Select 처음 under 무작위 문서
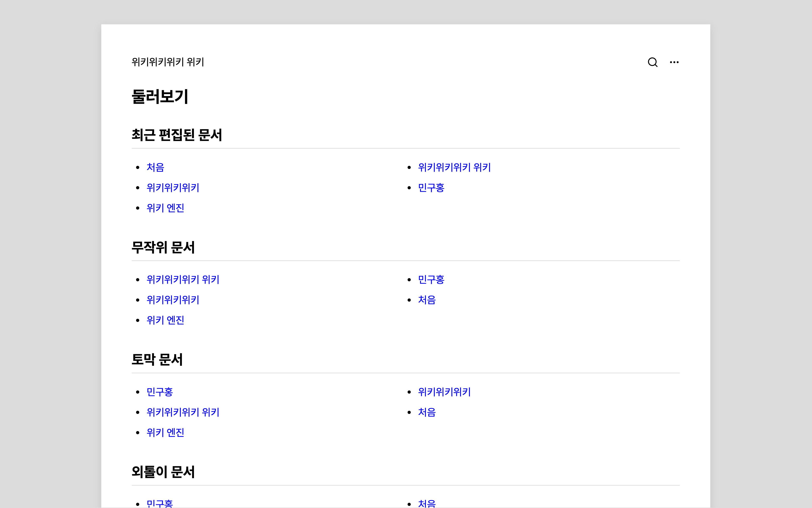Image resolution: width=812 pixels, height=508 pixels. coord(426,300)
